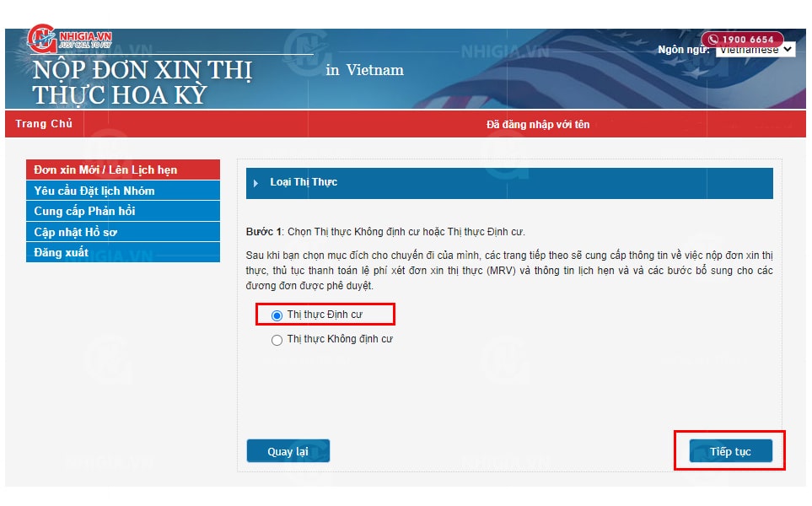Select the Thị thực Định cư radio button
Screen dimensions: 812x506
tap(277, 315)
